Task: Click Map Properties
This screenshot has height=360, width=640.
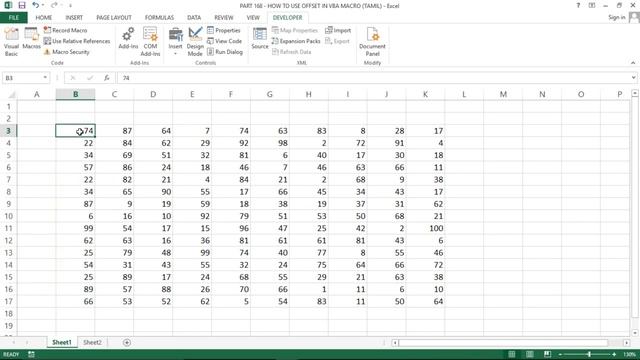Action: 295,30
